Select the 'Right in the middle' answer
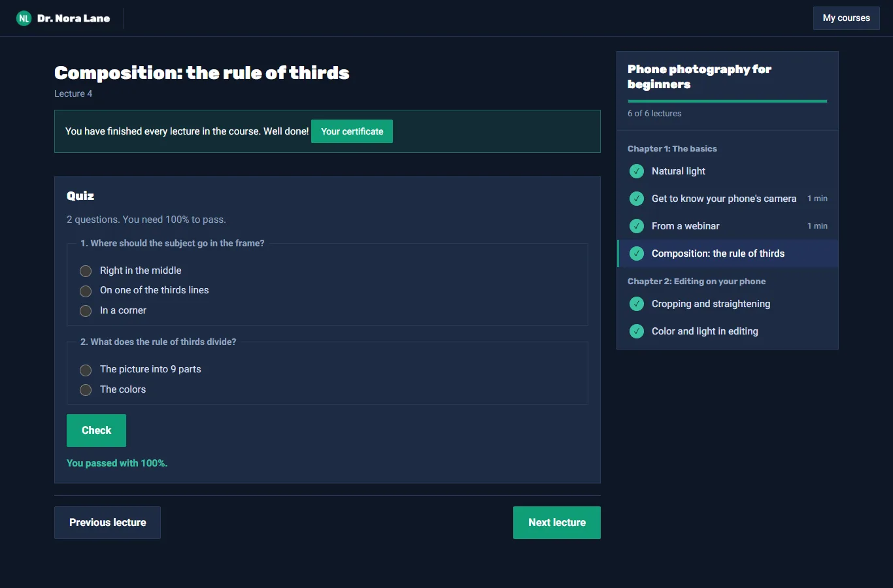 pyautogui.click(x=86, y=271)
